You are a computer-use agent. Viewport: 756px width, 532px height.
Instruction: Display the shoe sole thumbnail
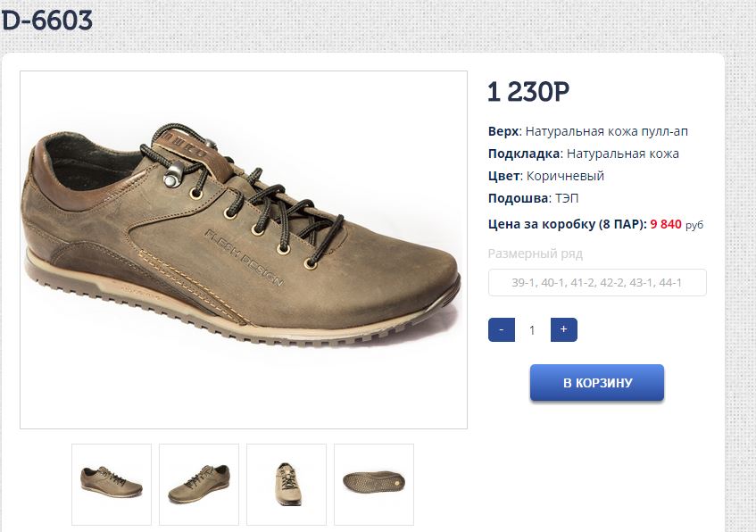point(373,484)
